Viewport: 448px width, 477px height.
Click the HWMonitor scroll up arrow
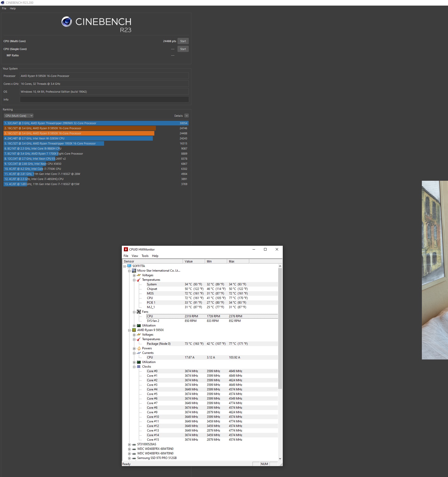pos(280,266)
